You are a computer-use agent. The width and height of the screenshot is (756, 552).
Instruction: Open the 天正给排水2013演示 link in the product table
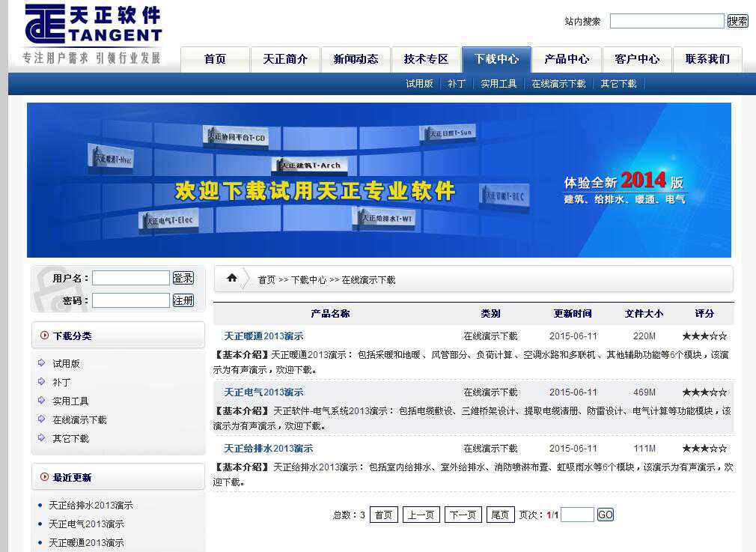(x=269, y=448)
